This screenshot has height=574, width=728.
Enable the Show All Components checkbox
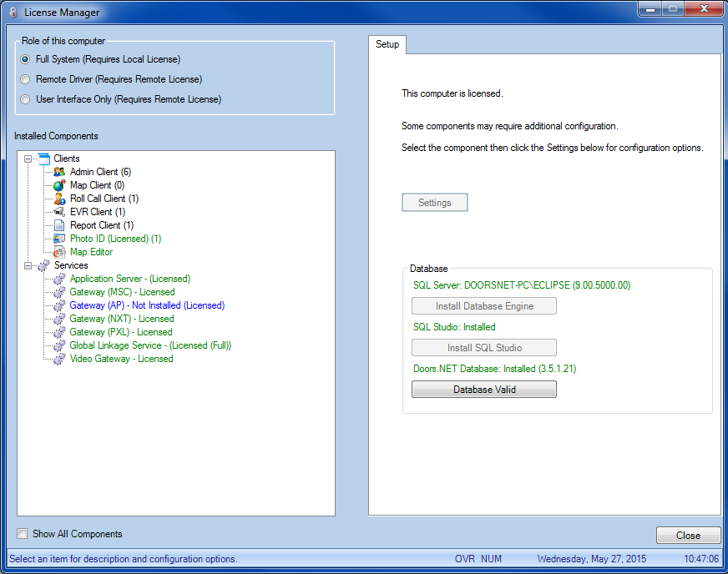[x=23, y=534]
